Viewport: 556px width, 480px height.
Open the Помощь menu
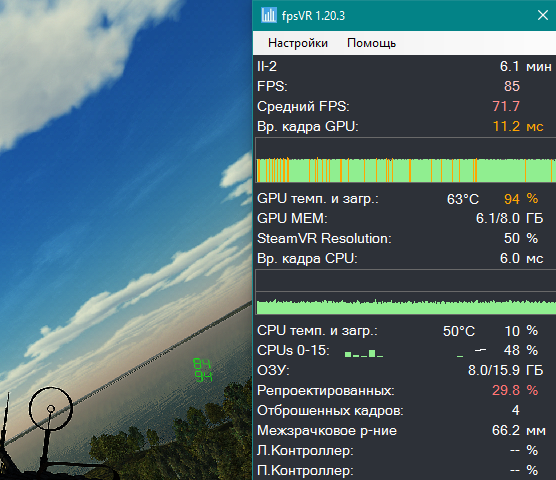[x=371, y=43]
